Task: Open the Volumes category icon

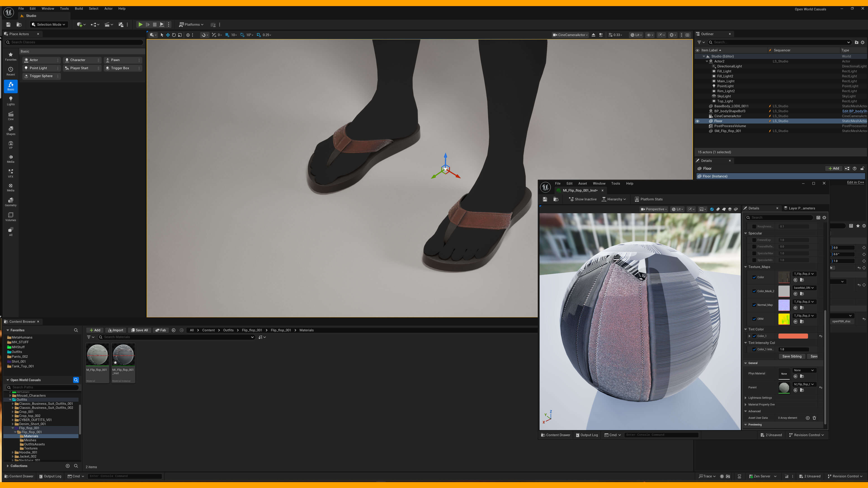Action: click(x=11, y=217)
